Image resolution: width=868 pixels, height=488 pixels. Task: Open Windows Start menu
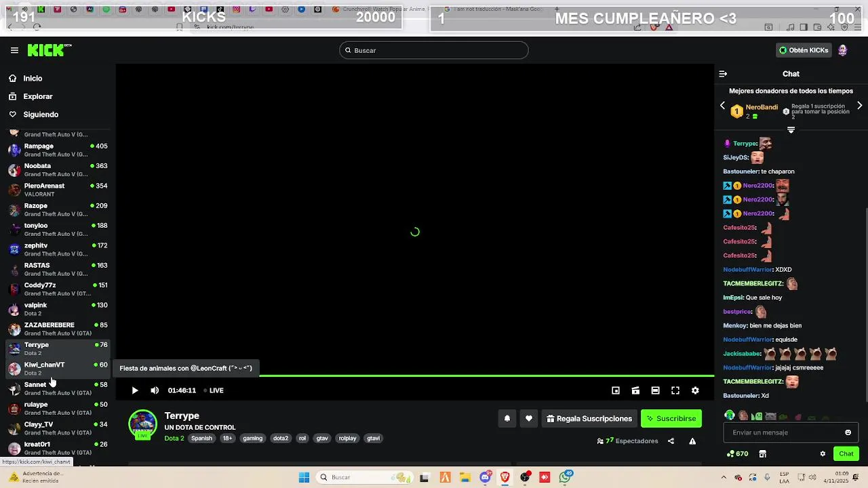point(304,477)
